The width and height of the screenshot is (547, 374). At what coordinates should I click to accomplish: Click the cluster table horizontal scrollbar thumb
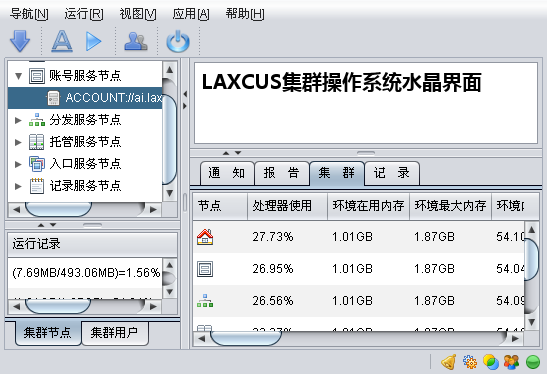tap(246, 338)
